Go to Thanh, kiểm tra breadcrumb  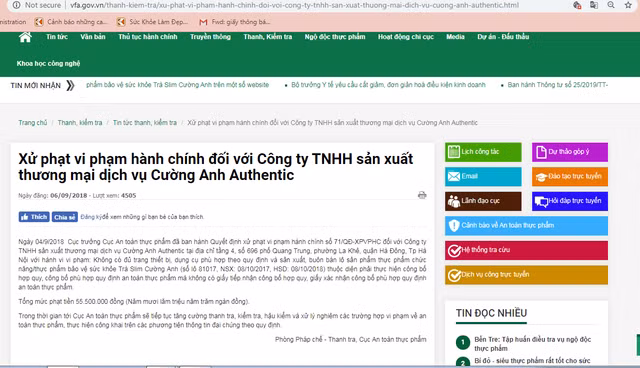tap(80, 122)
